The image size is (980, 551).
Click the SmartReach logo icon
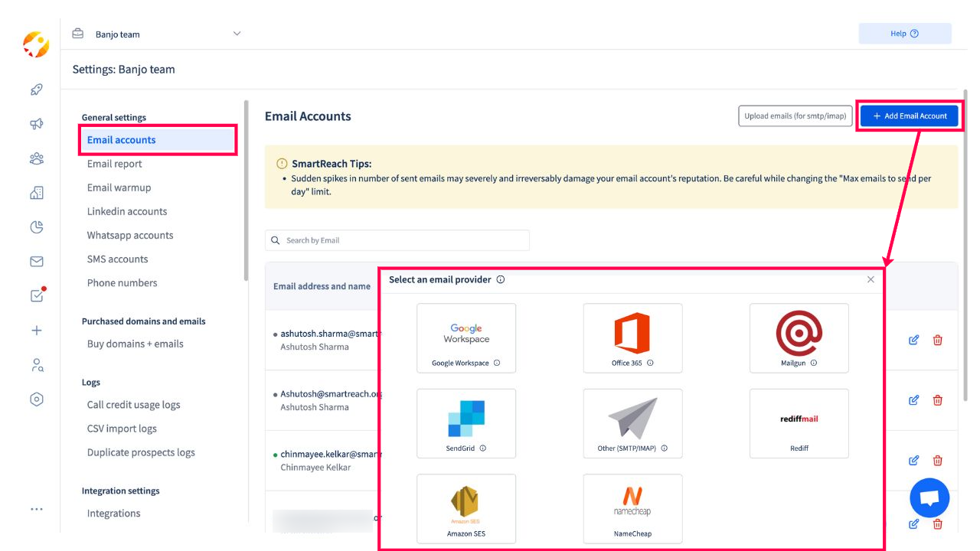tap(36, 44)
